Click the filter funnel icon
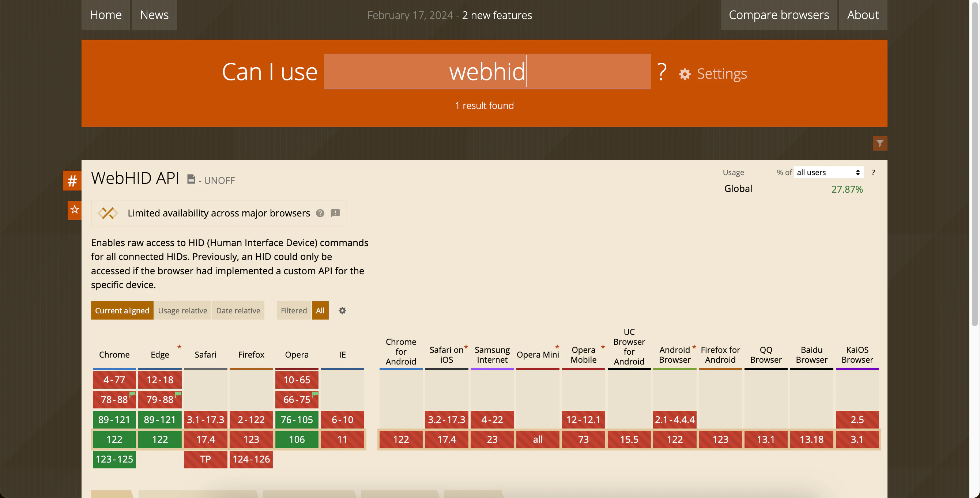 (879, 143)
